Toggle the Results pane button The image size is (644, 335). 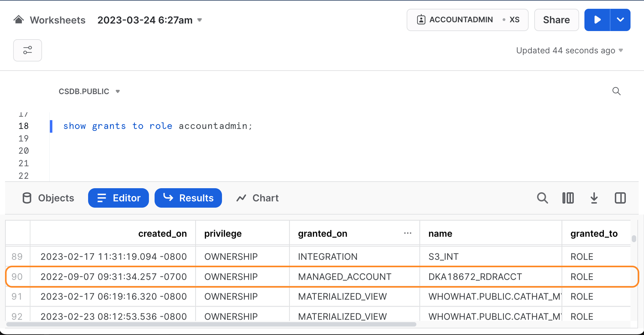coord(188,198)
